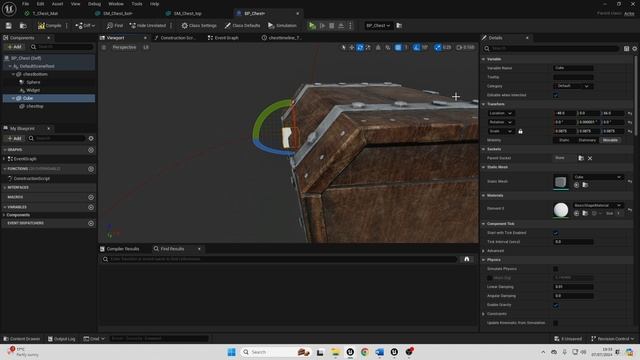Switch to the Construction Script tab

point(175,38)
